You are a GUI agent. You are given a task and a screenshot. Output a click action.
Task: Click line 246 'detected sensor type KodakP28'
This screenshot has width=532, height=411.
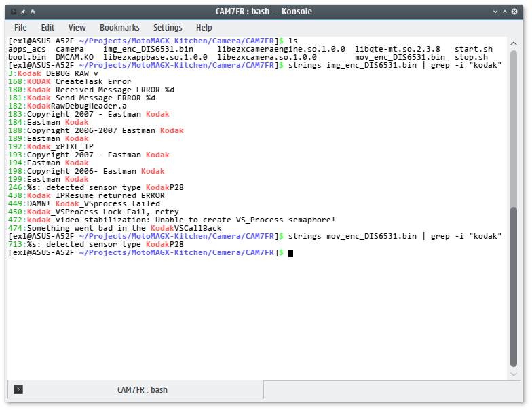[96, 187]
